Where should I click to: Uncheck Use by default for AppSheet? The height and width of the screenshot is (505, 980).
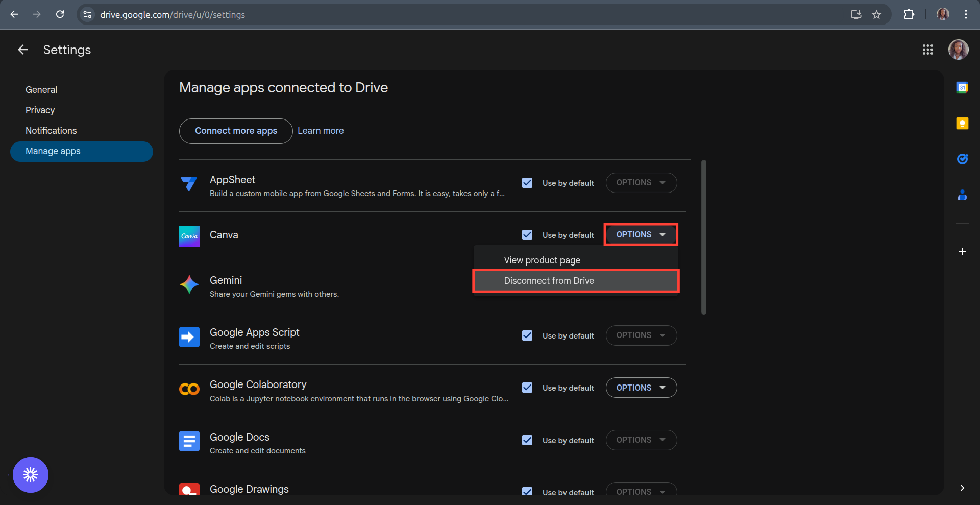pyautogui.click(x=527, y=183)
